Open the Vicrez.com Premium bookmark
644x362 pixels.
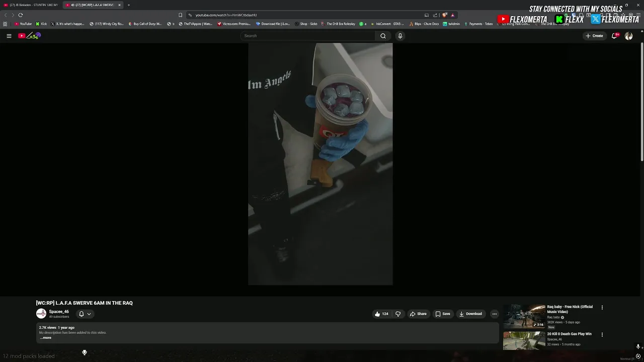click(234, 24)
